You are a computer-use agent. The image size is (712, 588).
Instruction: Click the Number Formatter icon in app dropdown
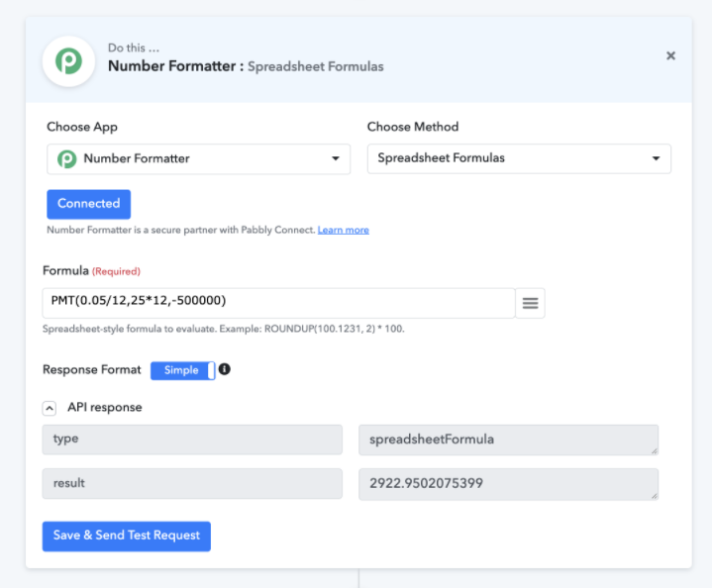coord(66,159)
